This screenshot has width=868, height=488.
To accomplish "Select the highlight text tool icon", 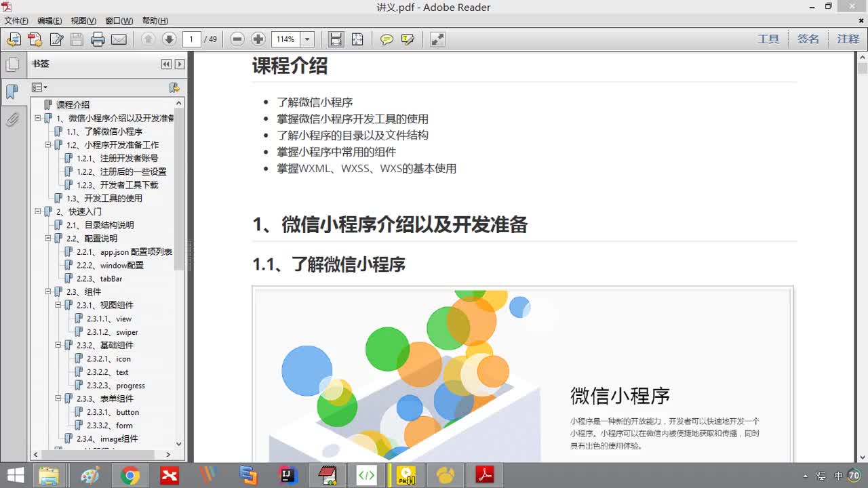I will (x=408, y=39).
